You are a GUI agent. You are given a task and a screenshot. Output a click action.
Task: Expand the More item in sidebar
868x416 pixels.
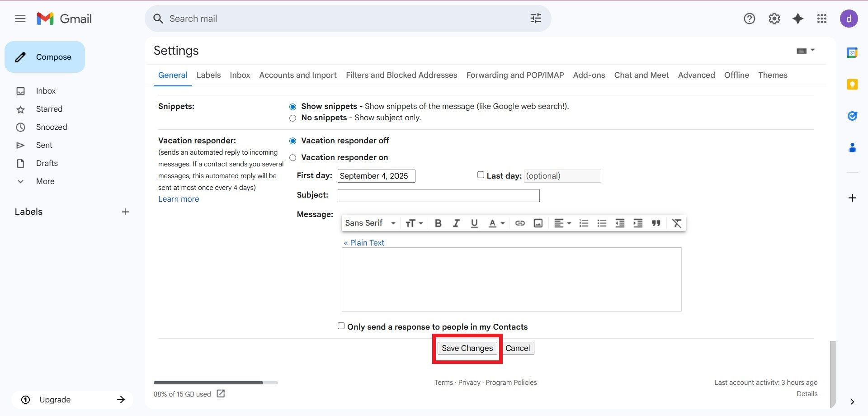(x=45, y=181)
